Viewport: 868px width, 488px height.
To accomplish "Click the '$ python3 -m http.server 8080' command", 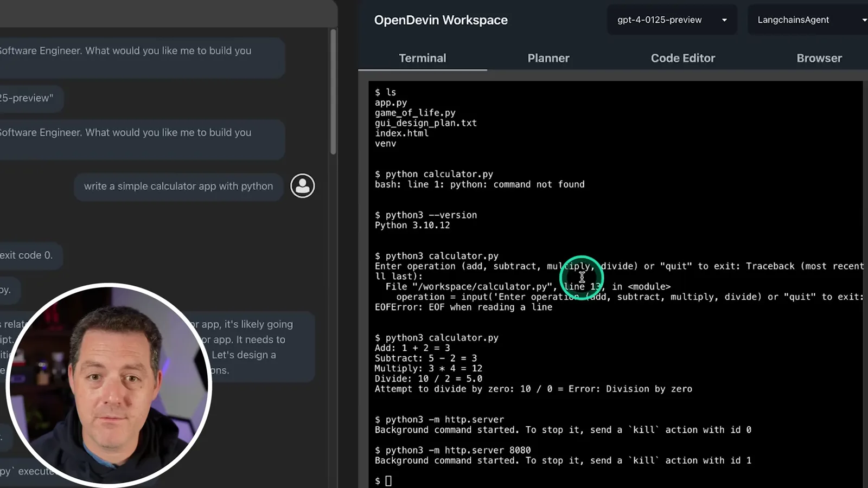I will pyautogui.click(x=452, y=451).
